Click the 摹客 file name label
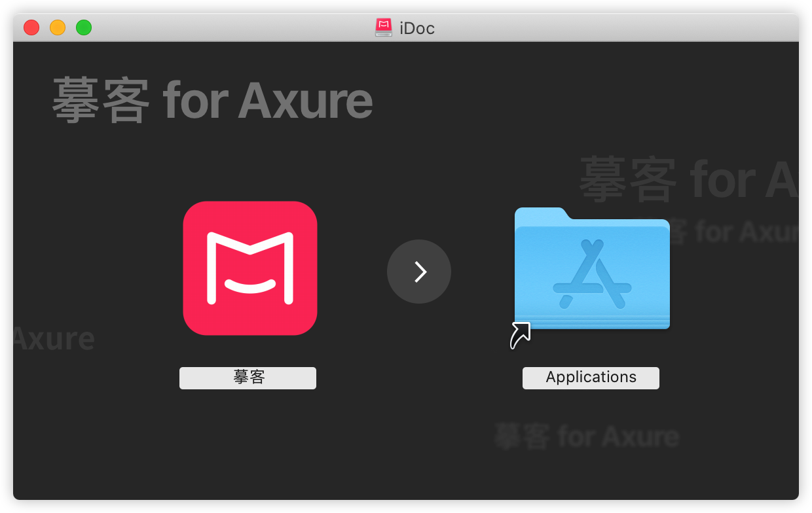The image size is (812, 513). [x=248, y=378]
